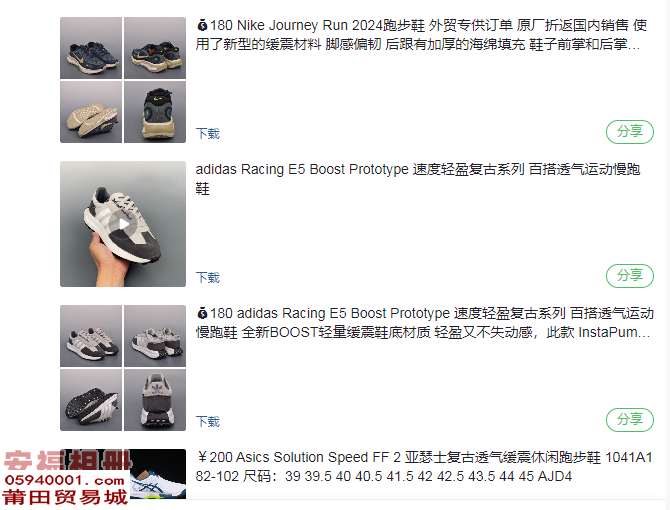670x510 pixels.
Task: Open the Nike shoe sole photo
Action: pyautogui.click(x=91, y=112)
